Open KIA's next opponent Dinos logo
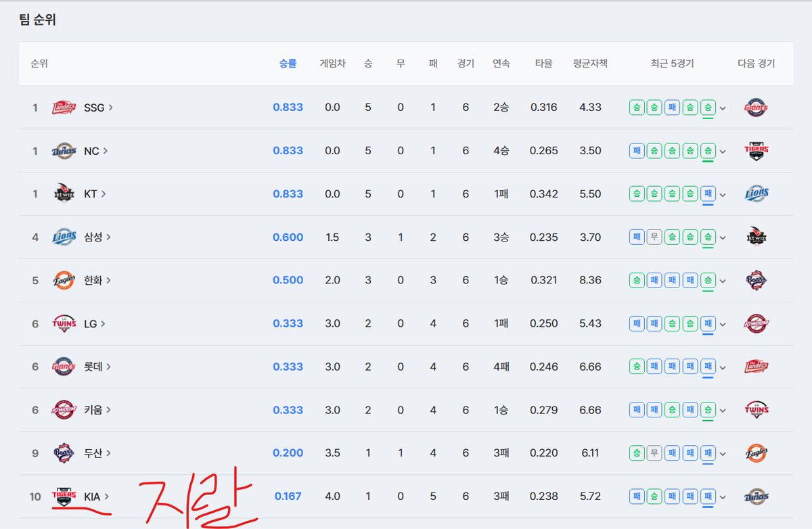 (756, 497)
